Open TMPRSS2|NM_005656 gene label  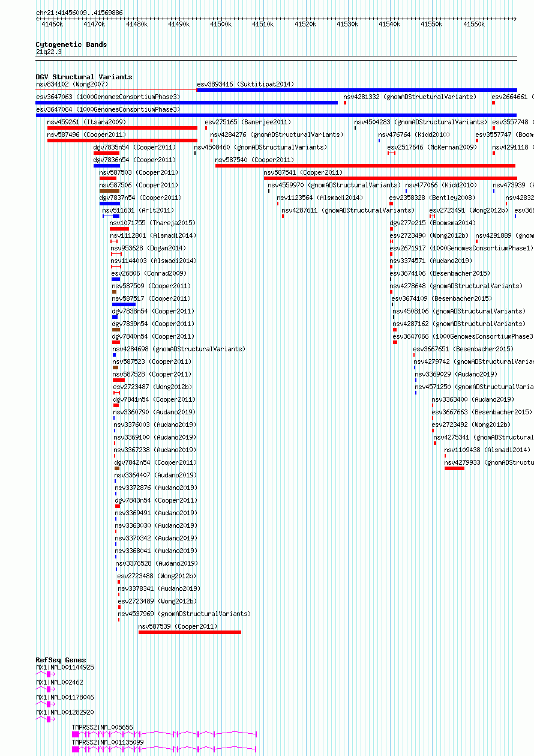pos(103,727)
